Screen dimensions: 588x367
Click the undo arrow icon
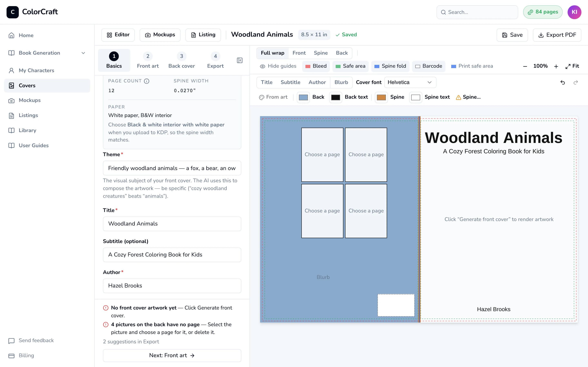click(562, 83)
